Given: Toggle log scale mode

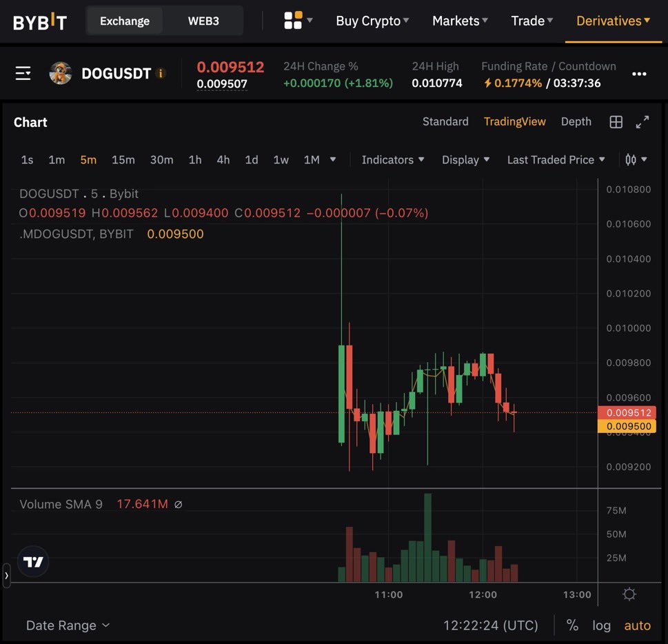Looking at the screenshot, I should pyautogui.click(x=601, y=625).
